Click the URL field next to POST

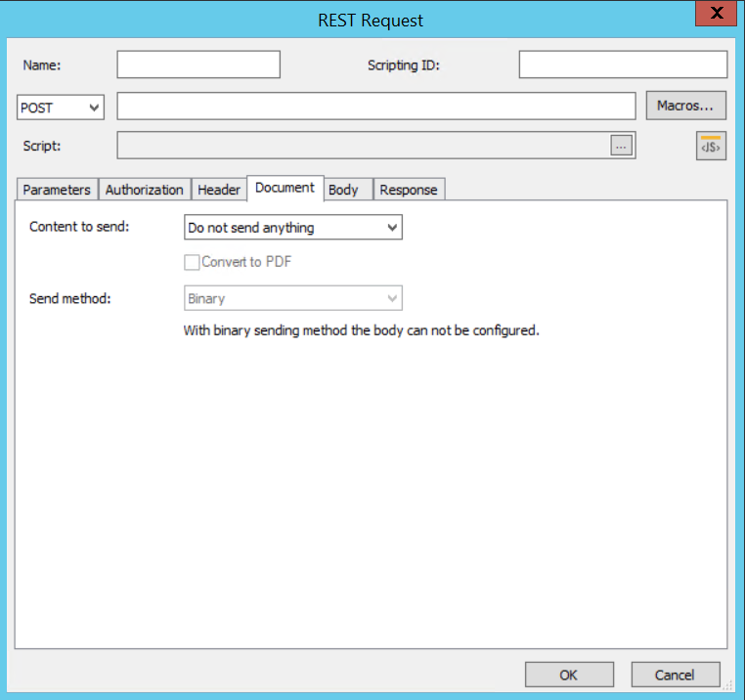(x=376, y=106)
